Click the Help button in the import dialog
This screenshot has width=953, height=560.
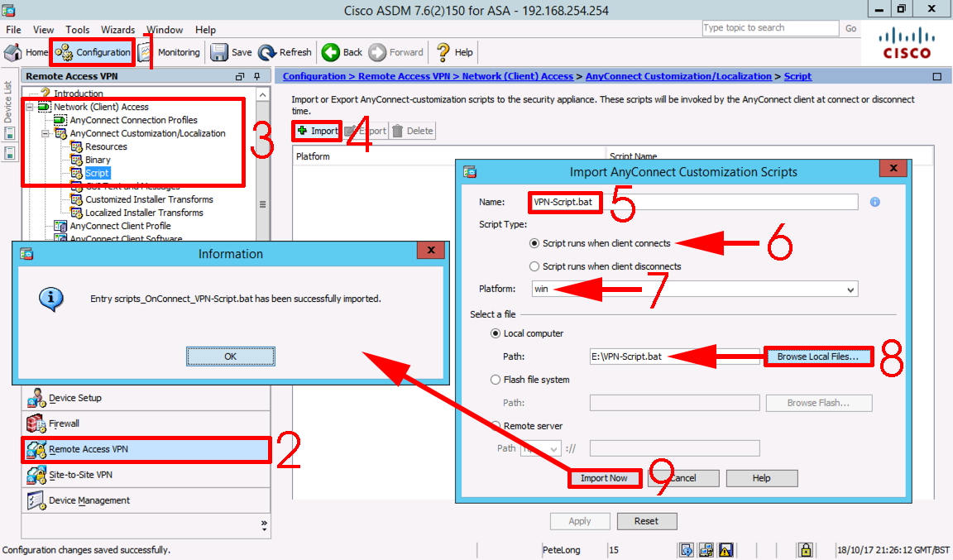(762, 479)
